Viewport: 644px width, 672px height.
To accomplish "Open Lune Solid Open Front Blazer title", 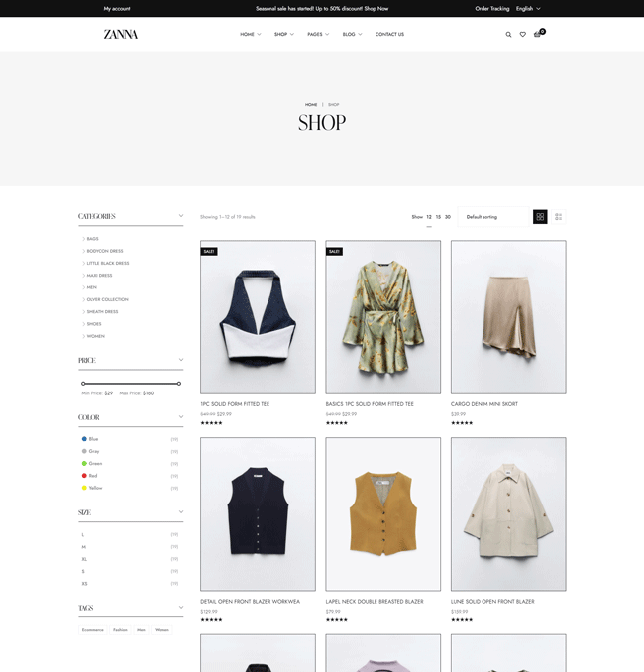I will (x=492, y=602).
